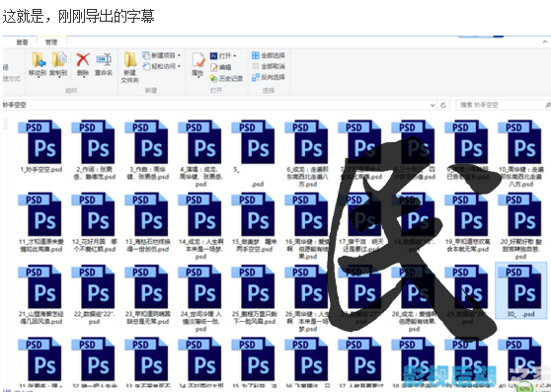This screenshot has width=551, height=392.
Task: Open 历史记录 (History) in the ribbon
Action: click(227, 78)
